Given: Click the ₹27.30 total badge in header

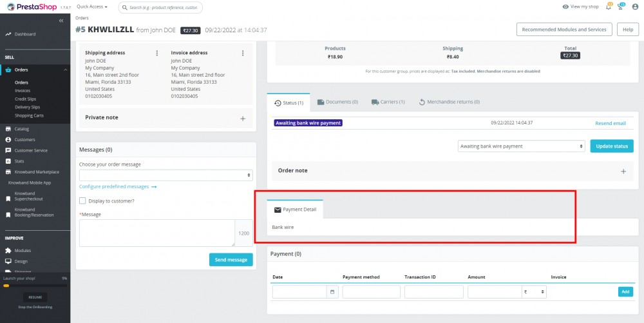Looking at the screenshot, I should (191, 30).
